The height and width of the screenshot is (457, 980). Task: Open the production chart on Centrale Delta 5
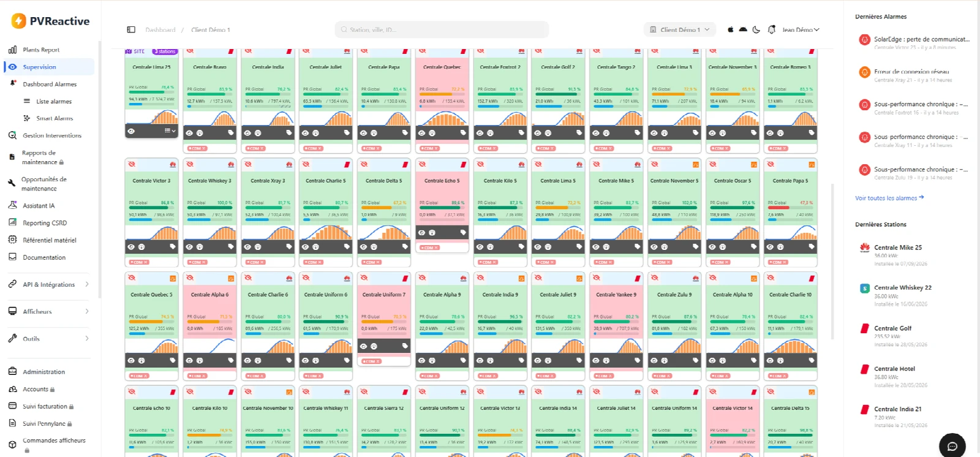pos(384,232)
